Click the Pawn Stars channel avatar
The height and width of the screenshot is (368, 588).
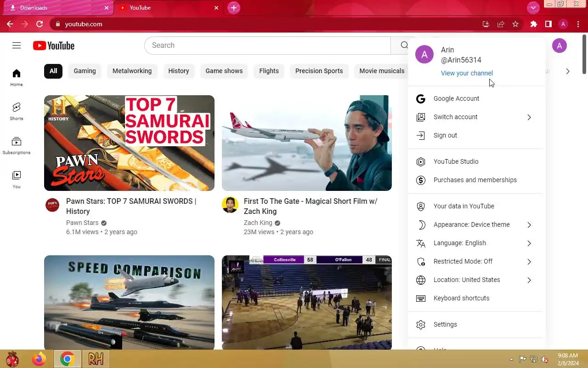click(52, 205)
